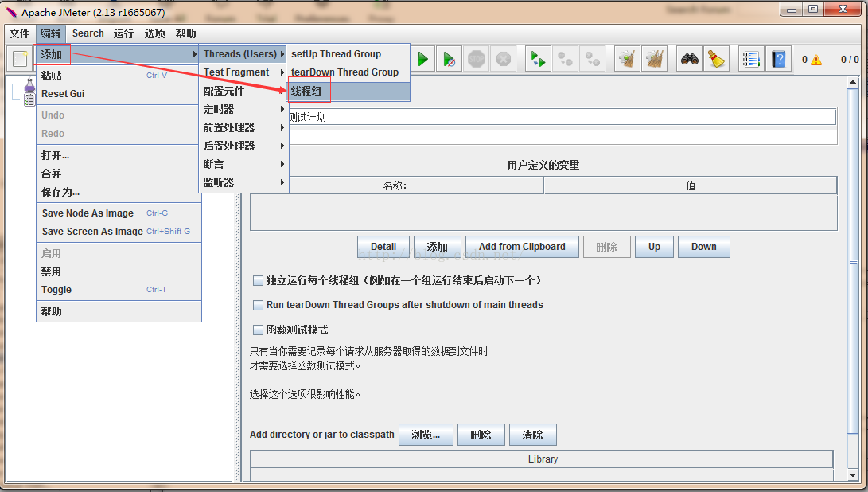The image size is (868, 492).
Task: Select Save Screen As Image
Action: coord(119,232)
